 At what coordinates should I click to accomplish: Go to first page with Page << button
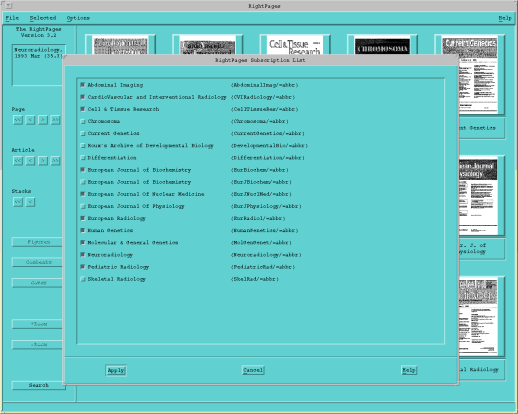18,120
